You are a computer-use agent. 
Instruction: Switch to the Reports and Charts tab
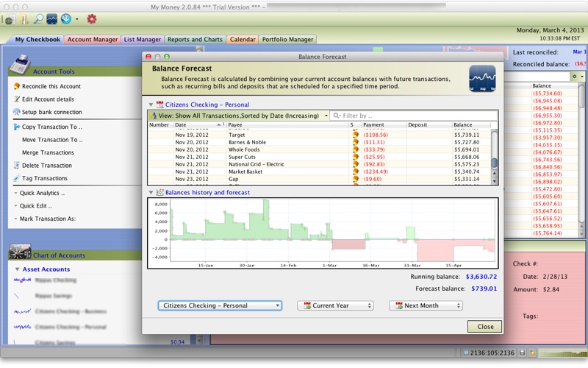point(195,39)
